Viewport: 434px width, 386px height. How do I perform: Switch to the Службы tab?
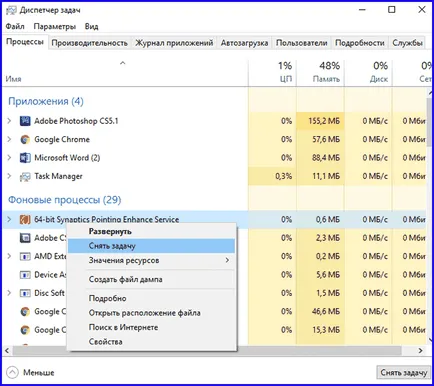click(407, 43)
